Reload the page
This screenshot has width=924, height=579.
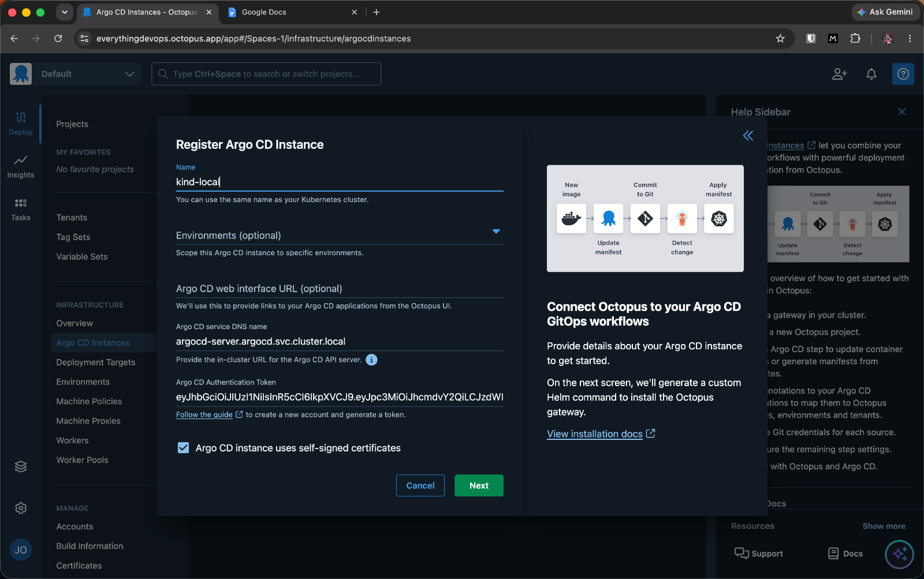pyautogui.click(x=58, y=39)
